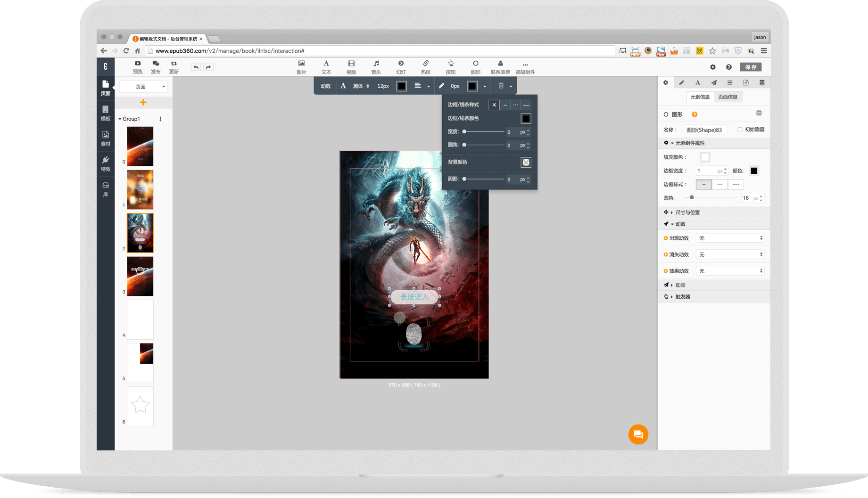Image resolution: width=868 pixels, height=498 pixels.
Task: Open the 出现动效 dropdown
Action: [730, 238]
